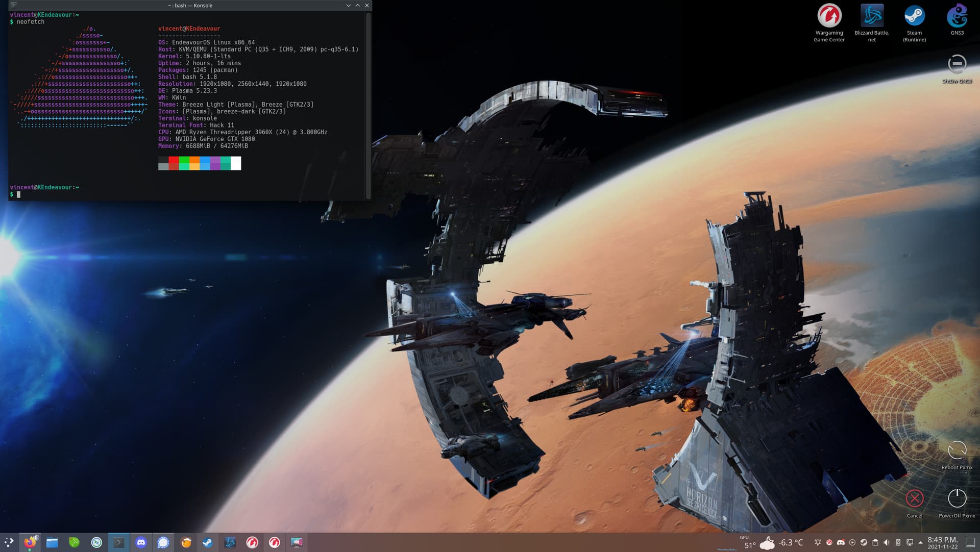The height and width of the screenshot is (552, 980).
Task: Click the 'GPU: NVIDIA GeForce GTX 1080' line
Action: (206, 139)
